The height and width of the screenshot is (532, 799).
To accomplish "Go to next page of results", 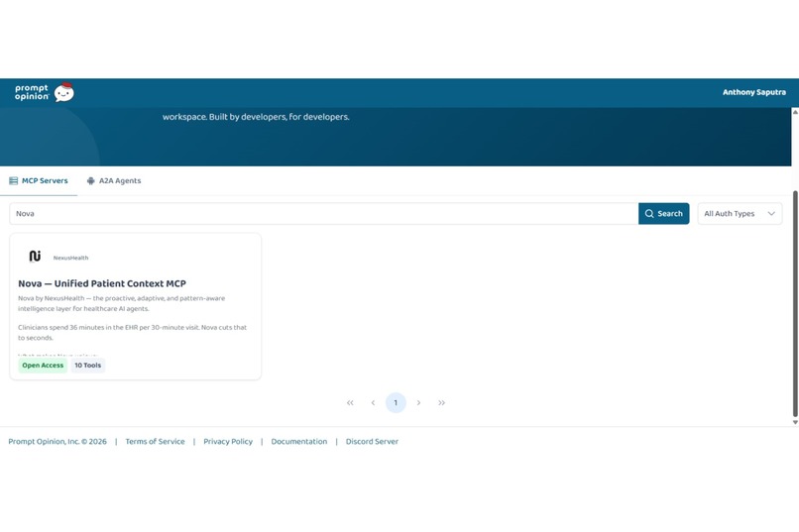I will coord(419,402).
